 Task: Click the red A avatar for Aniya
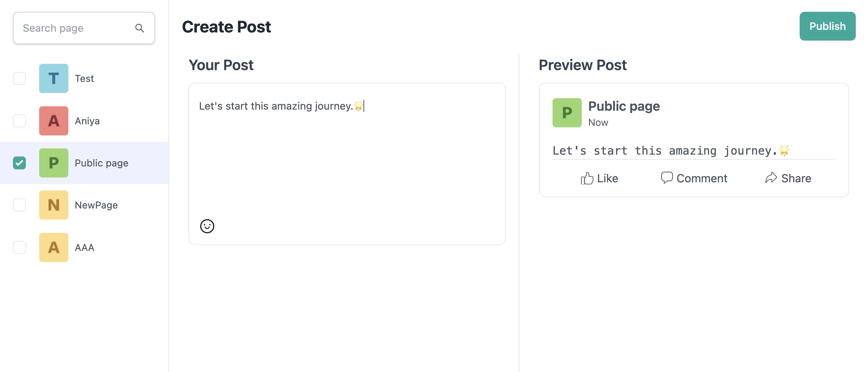pos(54,121)
